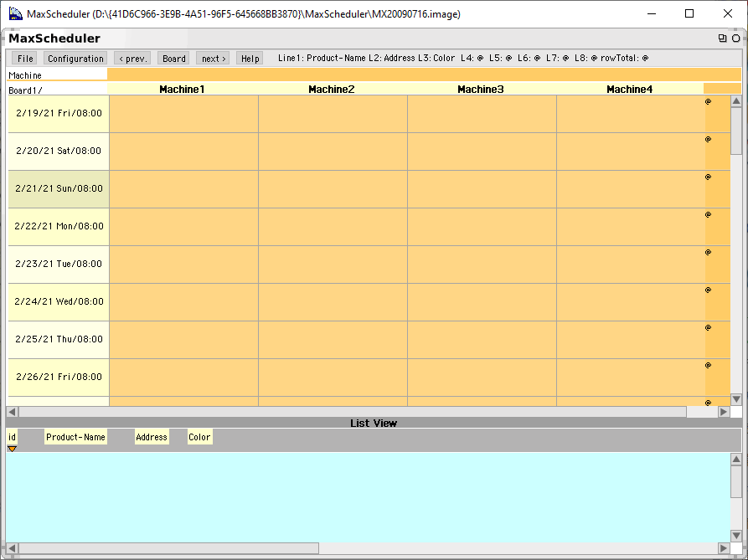Click the orange sort triangle under id

(x=12, y=449)
